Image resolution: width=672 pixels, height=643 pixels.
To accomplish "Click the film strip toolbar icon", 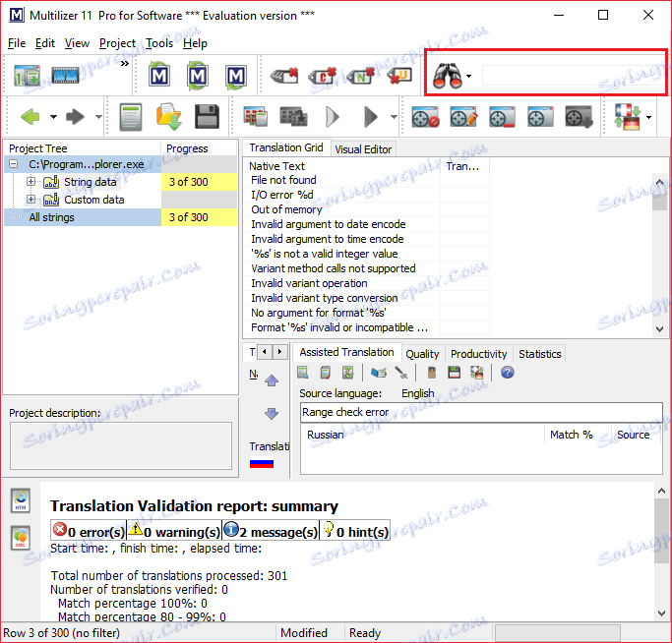I will coord(65,76).
